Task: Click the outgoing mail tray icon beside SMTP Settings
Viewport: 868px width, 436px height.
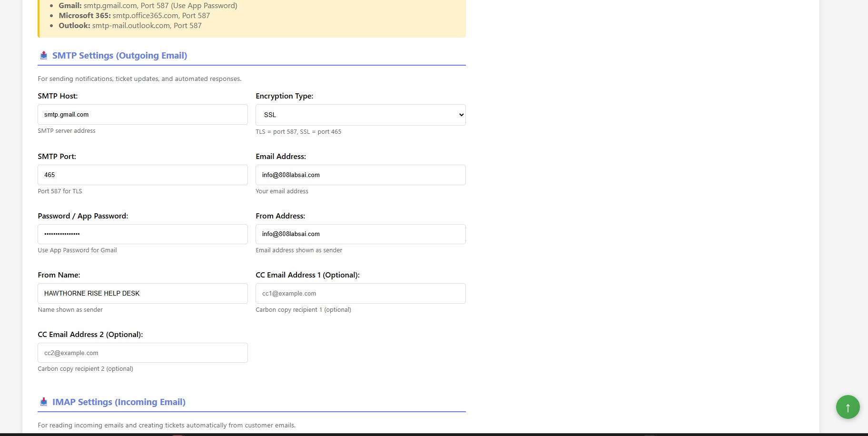Action: click(43, 55)
